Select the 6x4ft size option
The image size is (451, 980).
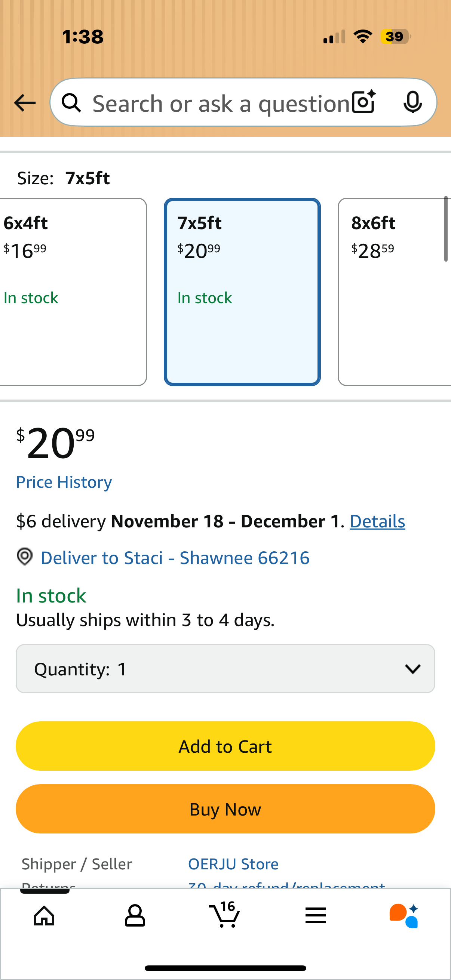coord(72,292)
